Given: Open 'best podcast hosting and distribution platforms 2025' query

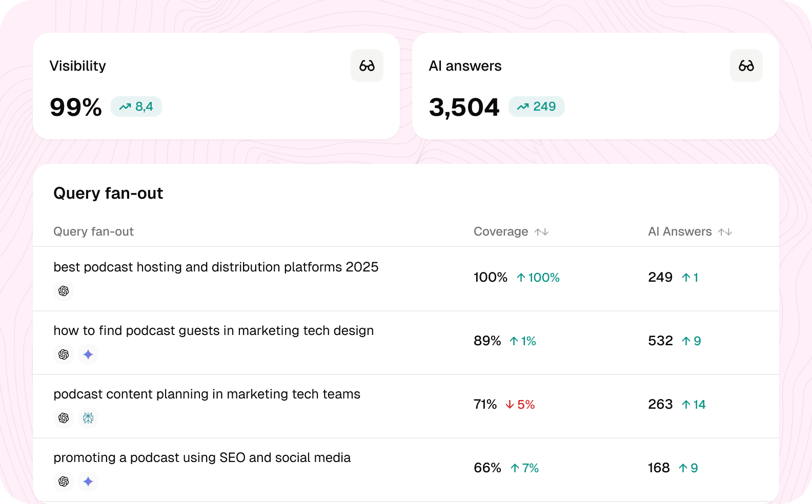Looking at the screenshot, I should (x=216, y=267).
